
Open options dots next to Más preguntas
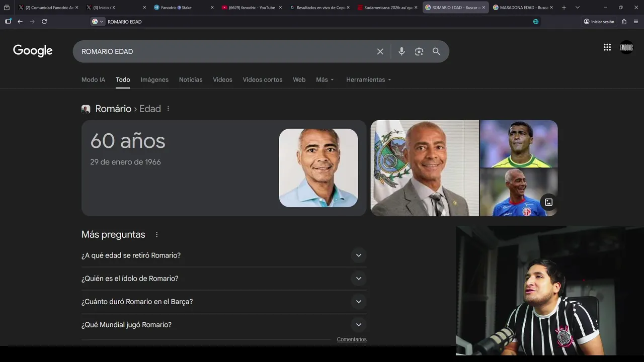click(156, 235)
